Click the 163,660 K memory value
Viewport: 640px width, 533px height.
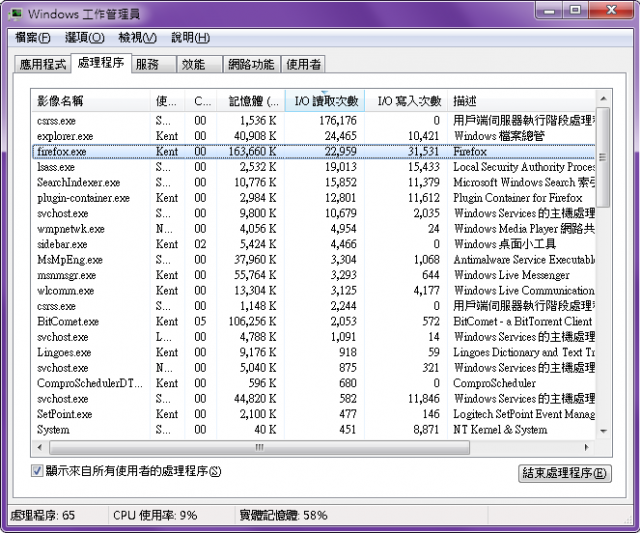tap(252, 151)
